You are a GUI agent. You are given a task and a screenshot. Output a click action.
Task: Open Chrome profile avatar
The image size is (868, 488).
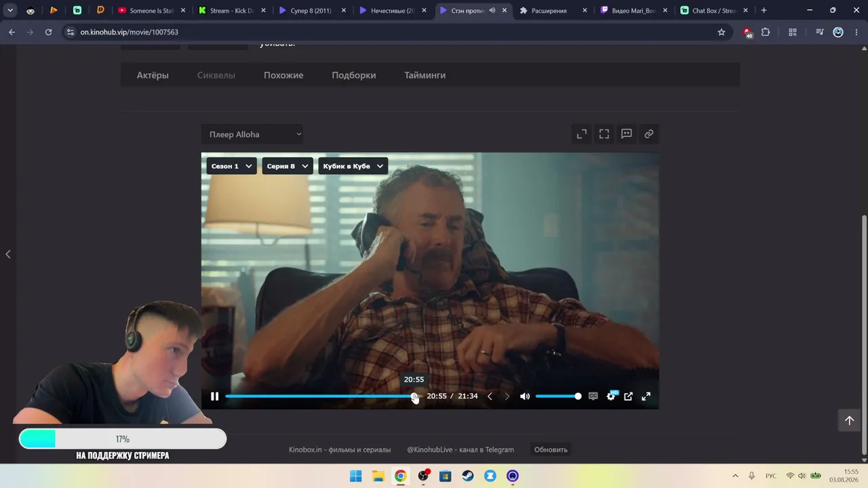[x=838, y=32]
